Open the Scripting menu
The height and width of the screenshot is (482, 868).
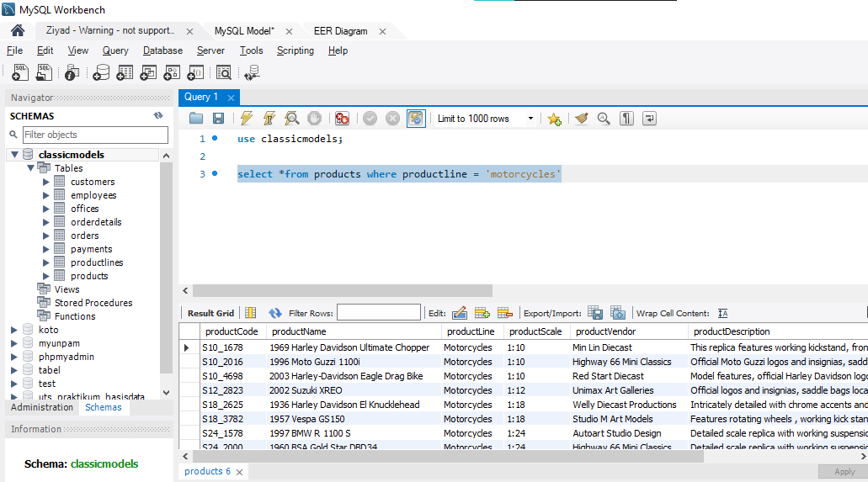click(x=295, y=50)
